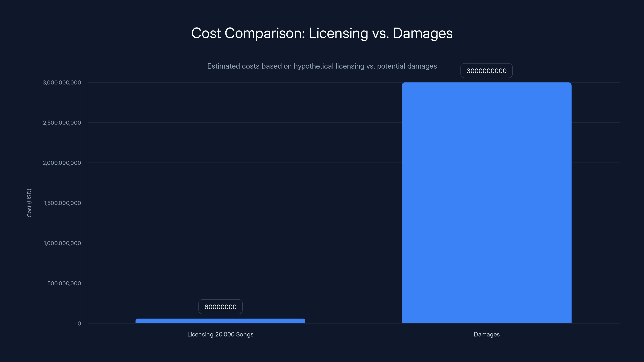Click the "1,000,000,000" tick label
The height and width of the screenshot is (362, 644).
tap(62, 243)
